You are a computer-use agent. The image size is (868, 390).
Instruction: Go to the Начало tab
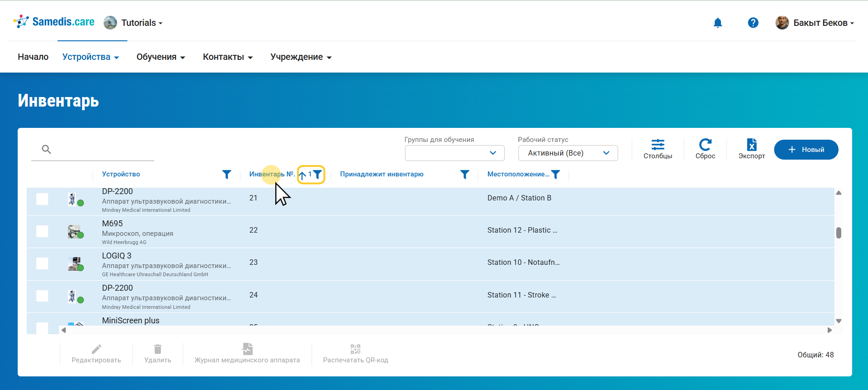click(33, 57)
